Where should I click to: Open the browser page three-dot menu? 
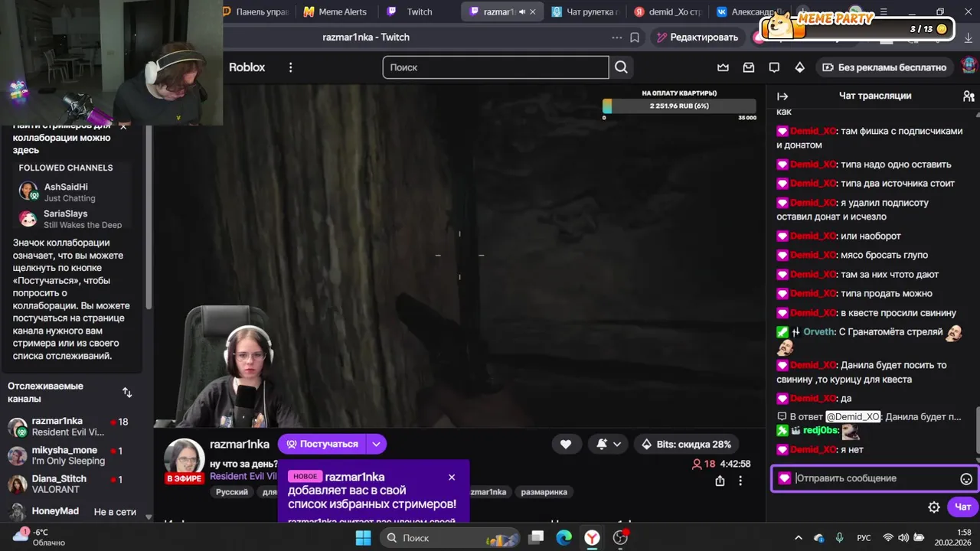pos(617,37)
